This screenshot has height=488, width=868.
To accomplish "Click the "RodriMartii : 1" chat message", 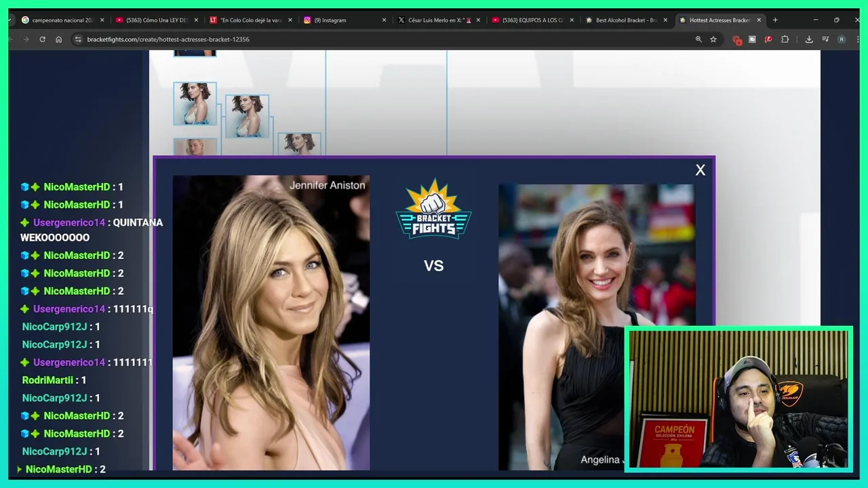I will pos(54,380).
